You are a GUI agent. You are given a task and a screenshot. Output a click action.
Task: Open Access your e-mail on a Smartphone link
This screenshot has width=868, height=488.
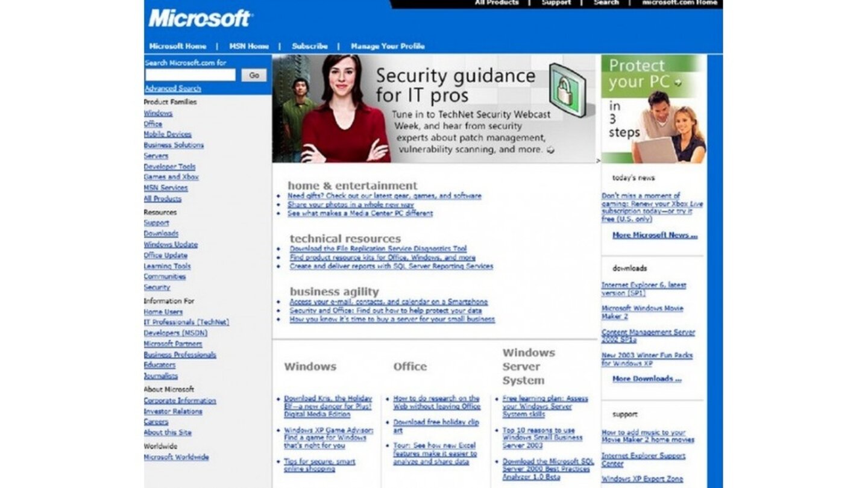point(389,302)
